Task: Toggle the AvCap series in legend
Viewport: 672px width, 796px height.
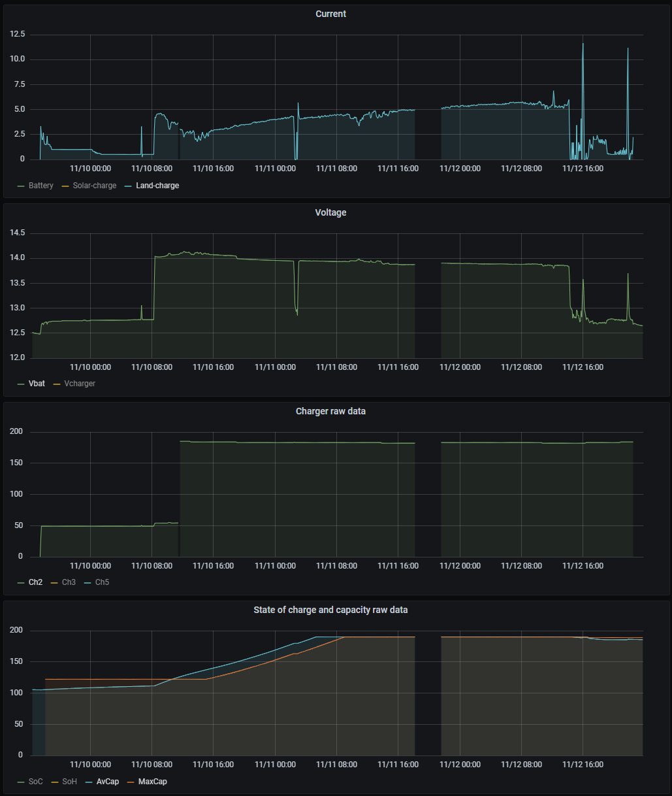Action: [x=108, y=782]
